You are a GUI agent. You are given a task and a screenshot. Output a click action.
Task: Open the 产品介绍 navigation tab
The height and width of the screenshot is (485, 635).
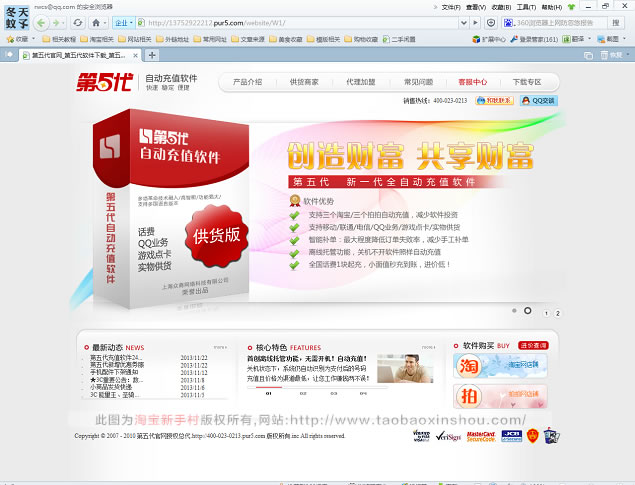pyautogui.click(x=247, y=82)
